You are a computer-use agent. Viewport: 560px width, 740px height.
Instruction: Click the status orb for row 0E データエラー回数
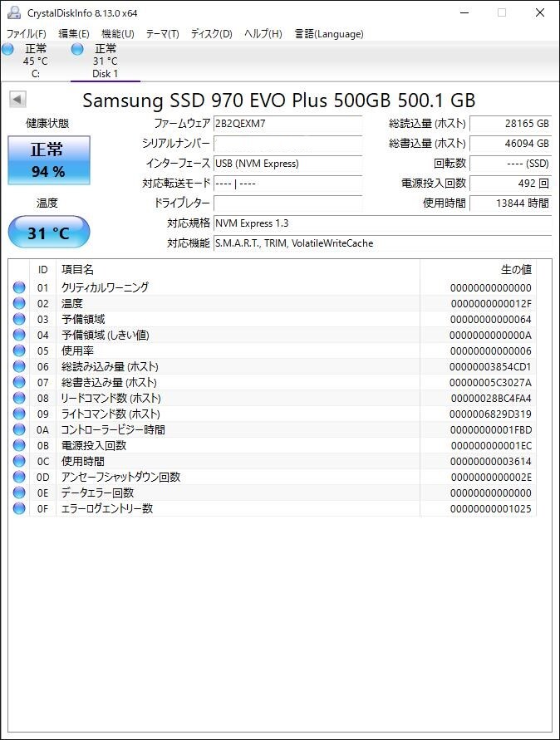tap(19, 493)
